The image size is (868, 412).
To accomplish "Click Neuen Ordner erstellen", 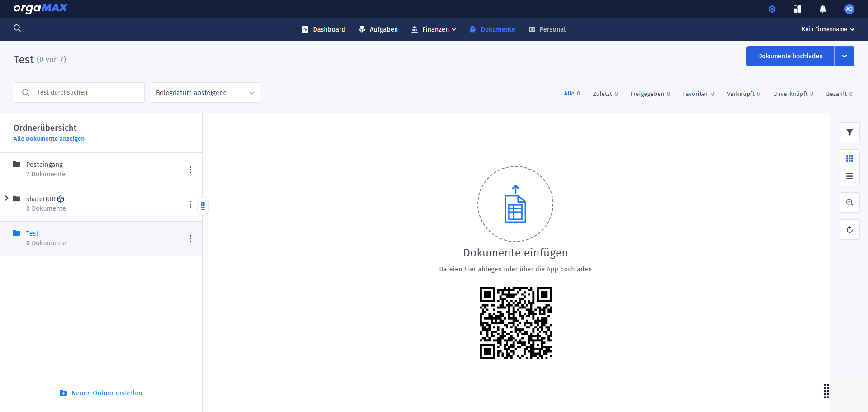I will 101,393.
